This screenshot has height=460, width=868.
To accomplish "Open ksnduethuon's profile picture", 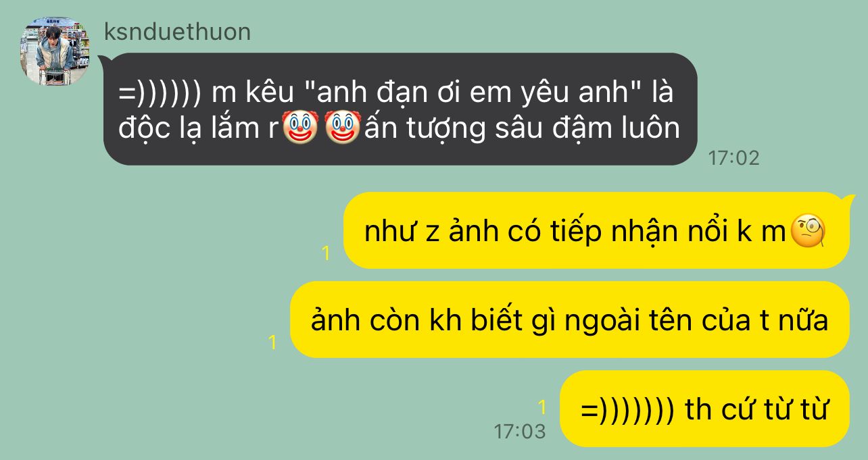I will (55, 52).
